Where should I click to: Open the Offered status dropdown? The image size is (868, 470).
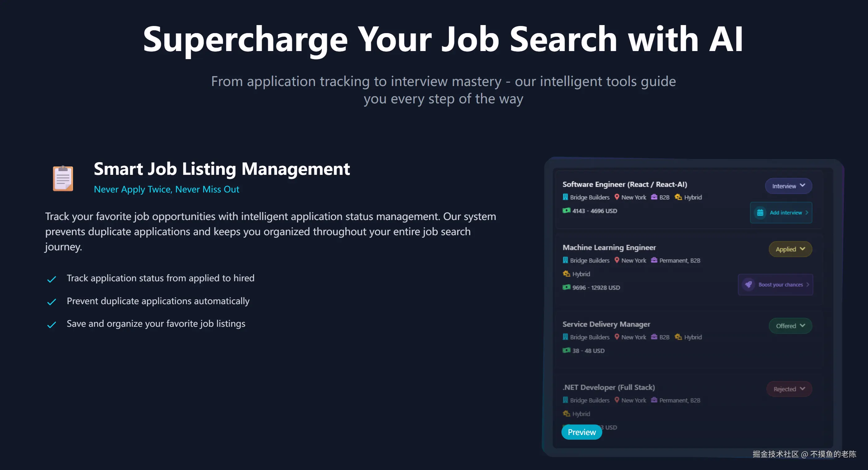coord(790,326)
